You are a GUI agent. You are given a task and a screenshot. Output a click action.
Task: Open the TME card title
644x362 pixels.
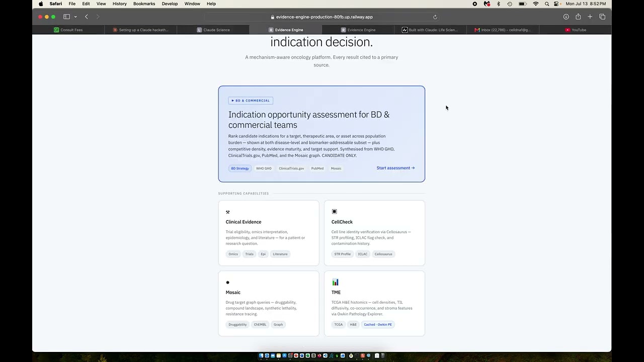tap(336, 292)
